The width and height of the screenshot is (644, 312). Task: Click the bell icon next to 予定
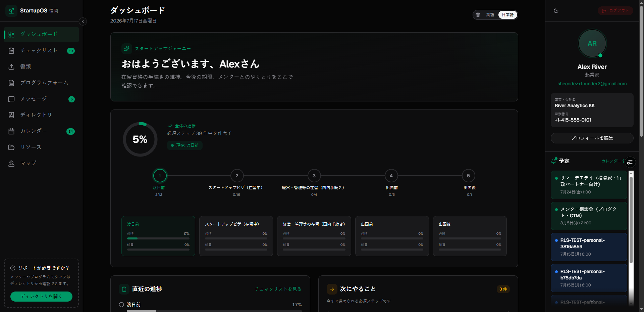tap(554, 161)
